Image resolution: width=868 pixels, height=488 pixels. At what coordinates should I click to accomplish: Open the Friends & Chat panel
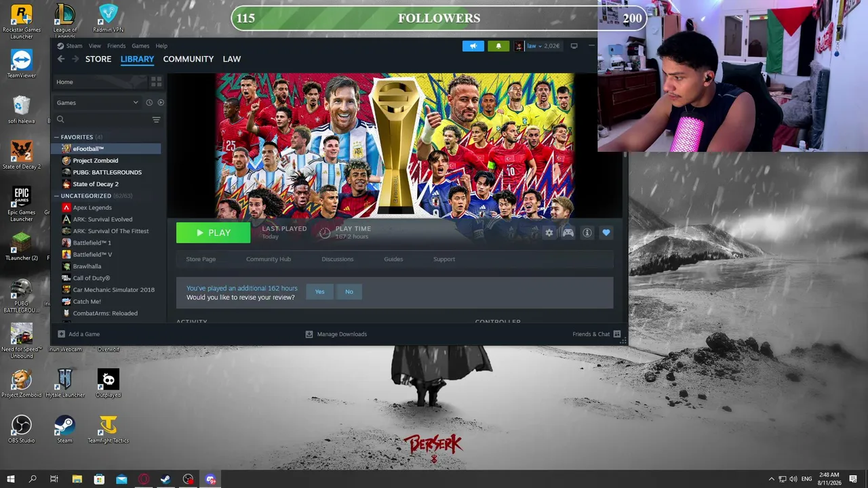(596, 334)
